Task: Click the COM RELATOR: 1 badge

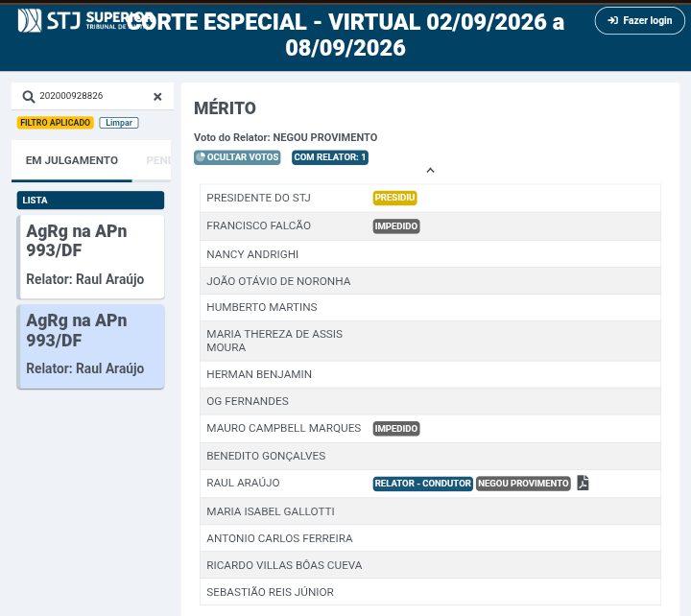Action: click(x=329, y=157)
